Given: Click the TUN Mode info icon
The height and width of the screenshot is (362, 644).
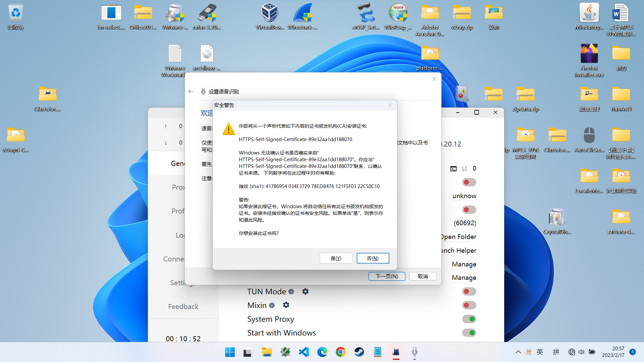Looking at the screenshot, I should pos(291,292).
